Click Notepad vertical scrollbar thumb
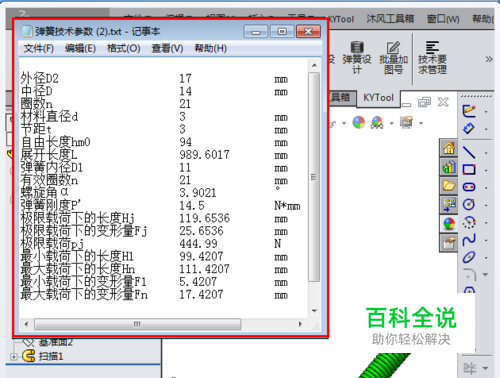This screenshot has height=378, width=500. (x=314, y=177)
